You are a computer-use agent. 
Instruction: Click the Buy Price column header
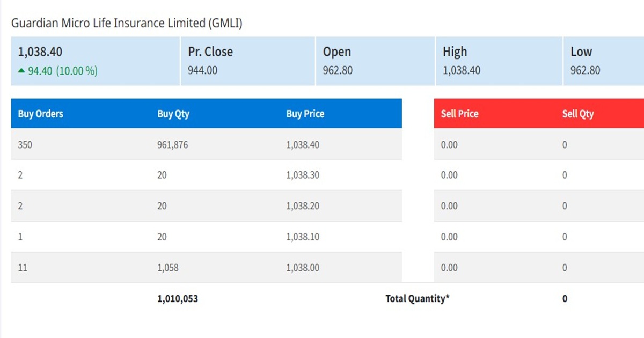pos(305,114)
